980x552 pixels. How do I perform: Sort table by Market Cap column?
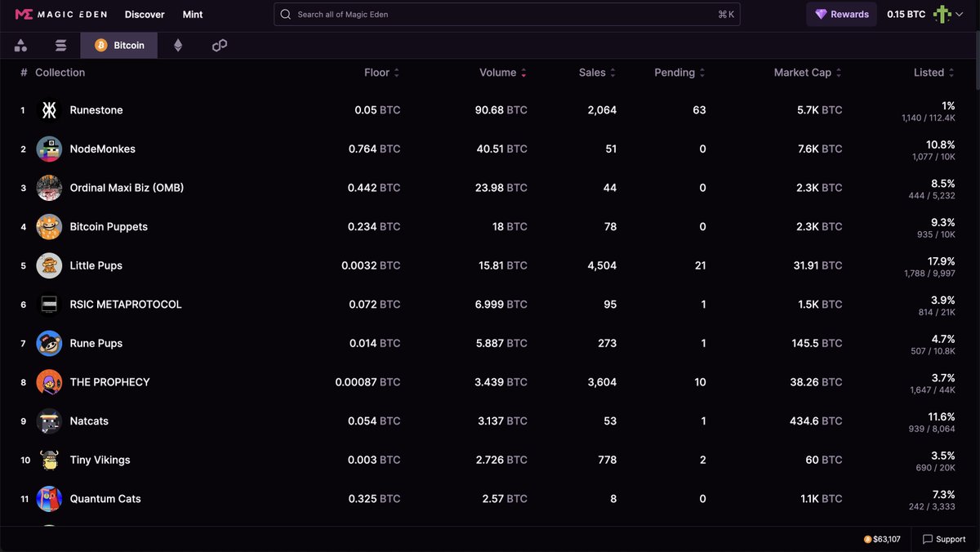point(808,73)
